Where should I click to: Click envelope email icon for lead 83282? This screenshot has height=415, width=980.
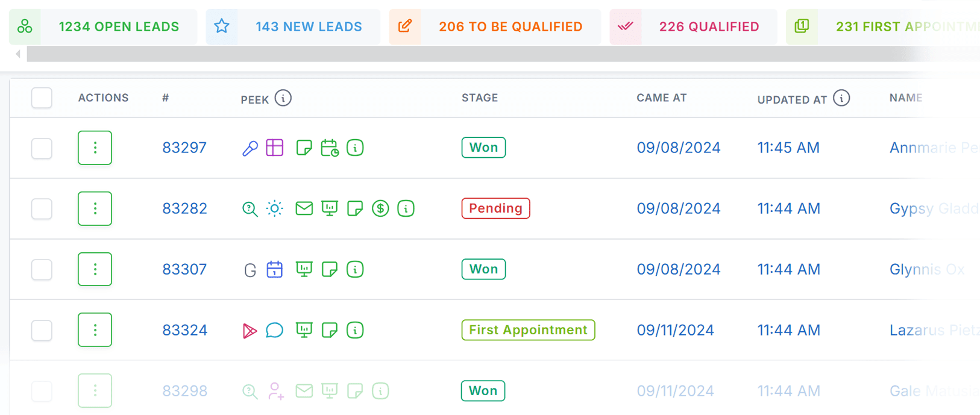pyautogui.click(x=304, y=208)
